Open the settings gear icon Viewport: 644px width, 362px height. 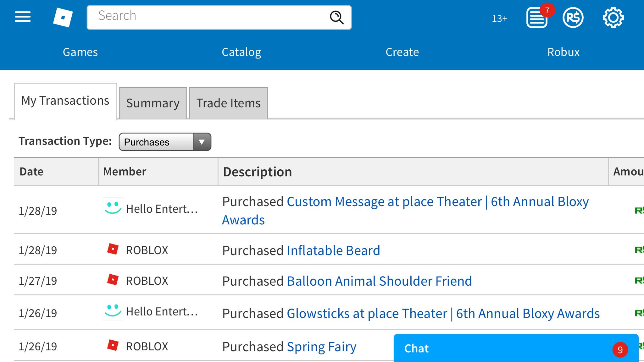coord(613,18)
